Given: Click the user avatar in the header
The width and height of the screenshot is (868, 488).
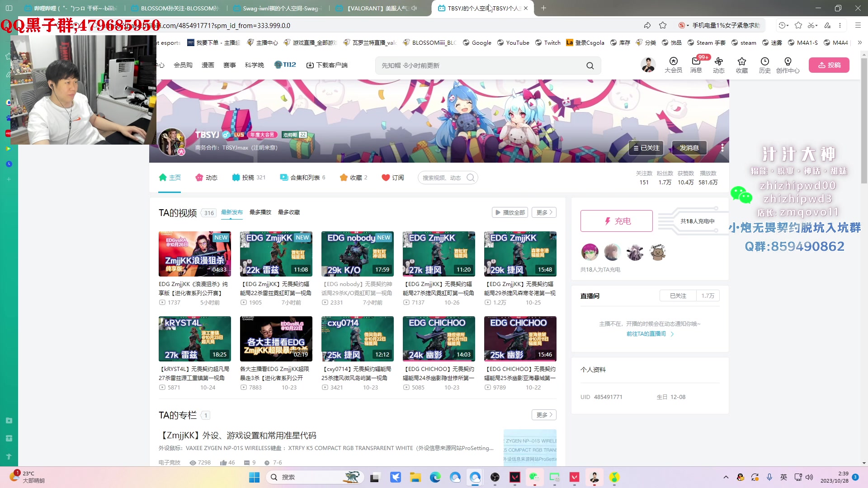Looking at the screenshot, I should click(x=648, y=65).
